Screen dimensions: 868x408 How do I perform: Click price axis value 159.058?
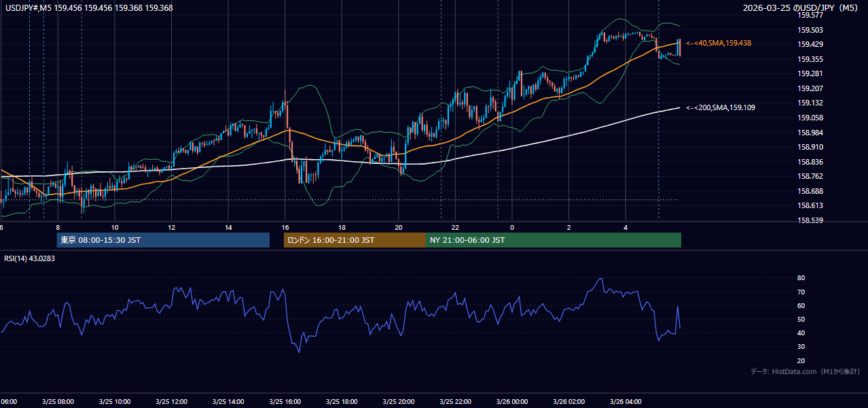[810, 118]
